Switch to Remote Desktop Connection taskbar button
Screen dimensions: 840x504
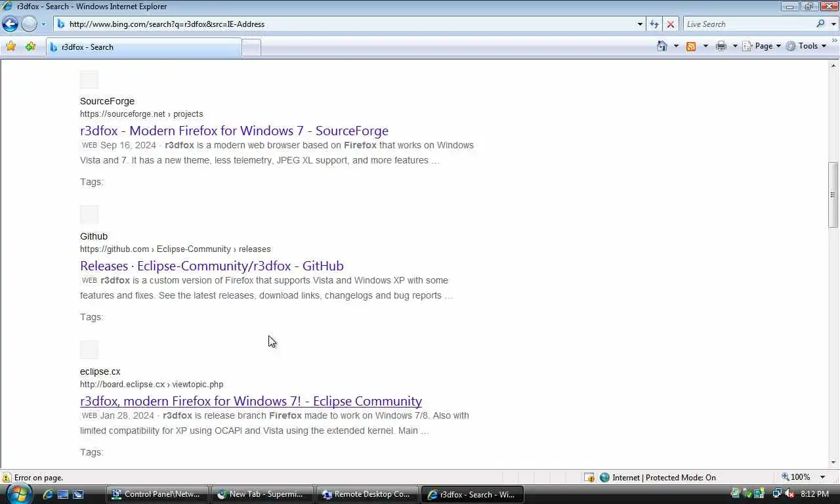pos(367,494)
